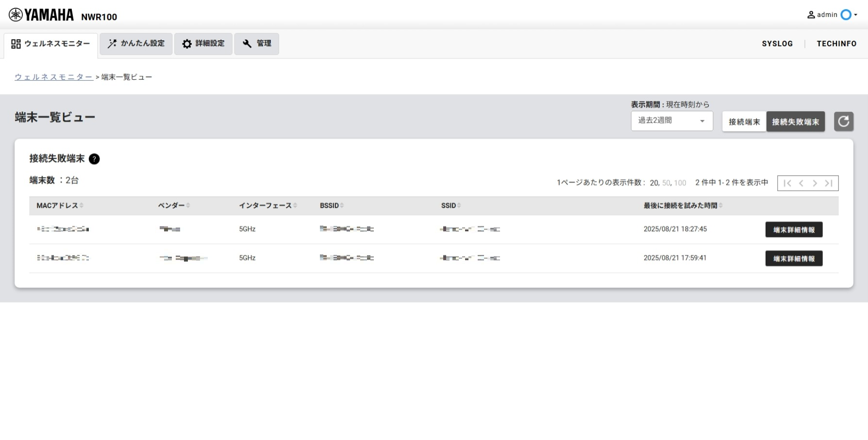The image size is (868, 440).
Task: Click the Yamaha logo
Action: 41,15
